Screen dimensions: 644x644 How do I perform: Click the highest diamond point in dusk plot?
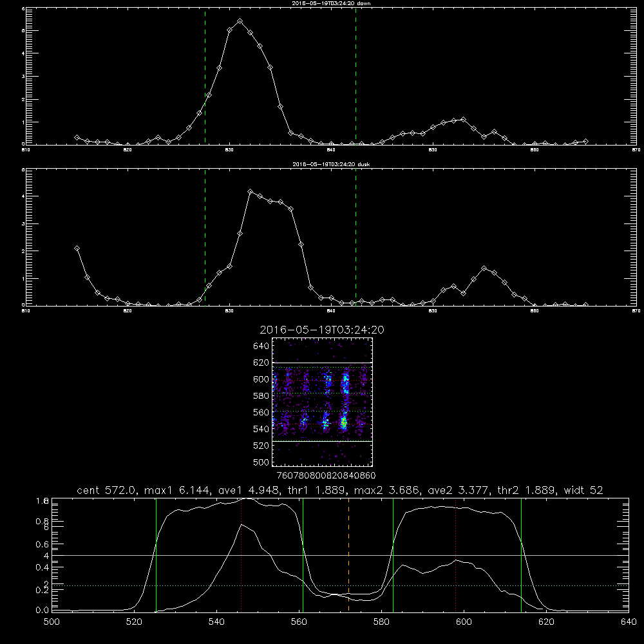pos(250,191)
